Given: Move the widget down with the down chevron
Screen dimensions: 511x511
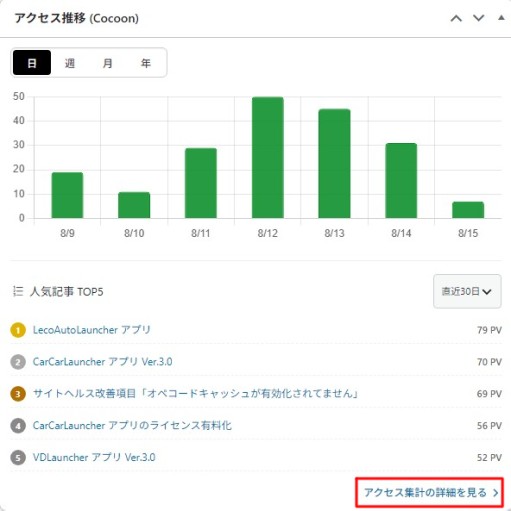Looking at the screenshot, I should (479, 18).
